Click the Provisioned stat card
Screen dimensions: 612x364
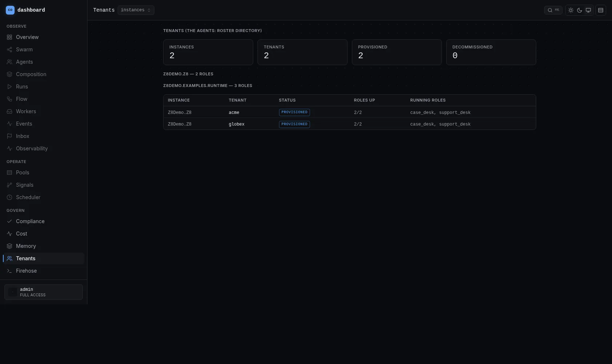(397, 52)
